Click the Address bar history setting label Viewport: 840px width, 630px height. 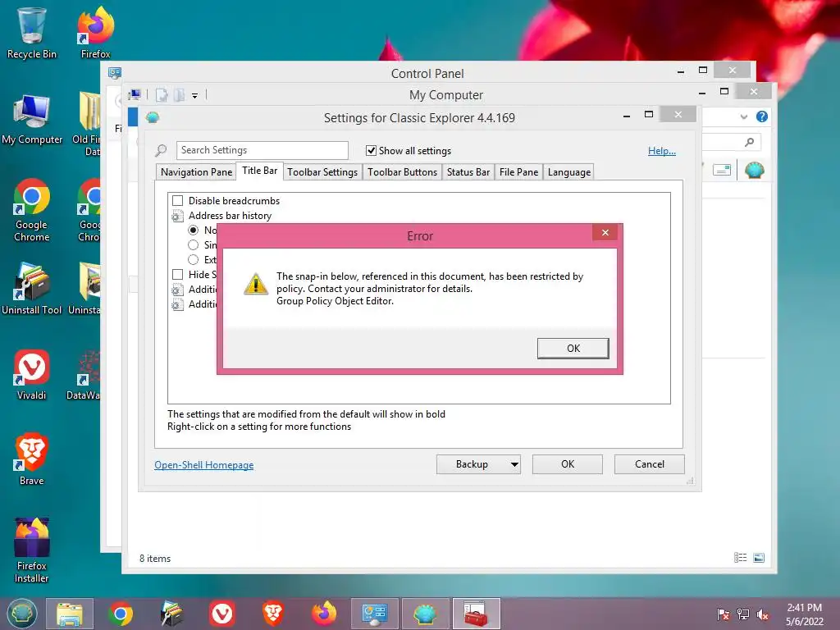(230, 216)
